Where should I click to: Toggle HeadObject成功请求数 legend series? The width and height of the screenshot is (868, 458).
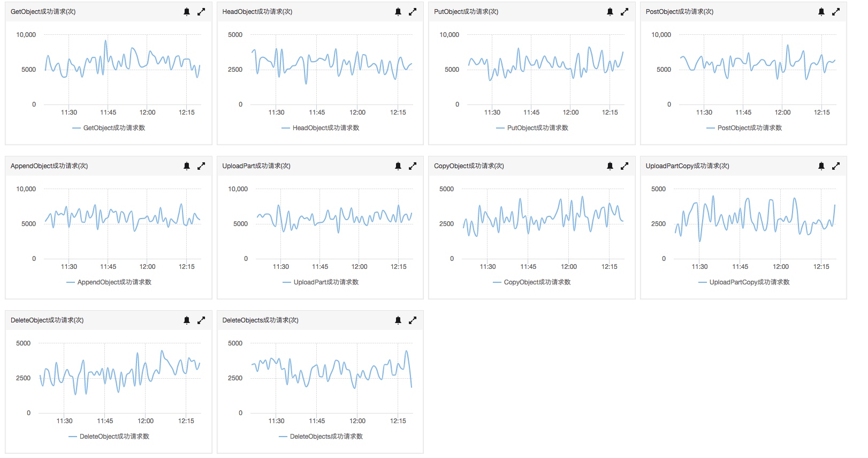[321, 128]
